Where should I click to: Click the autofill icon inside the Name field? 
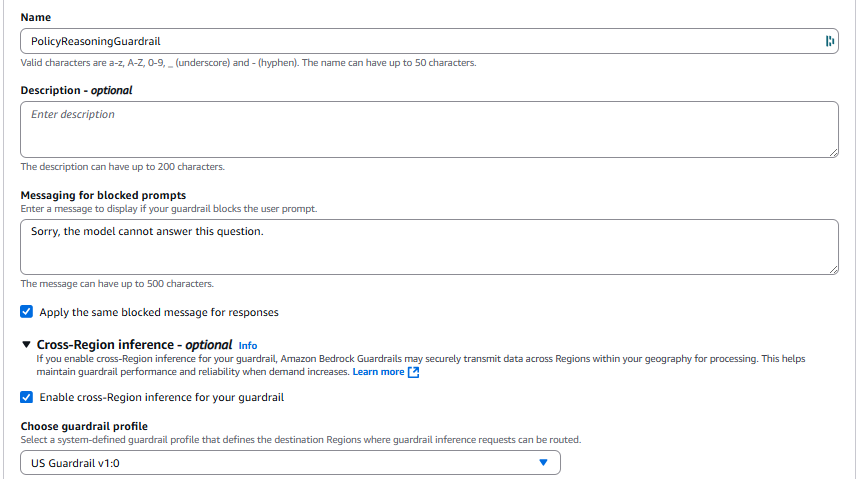pyautogui.click(x=829, y=41)
